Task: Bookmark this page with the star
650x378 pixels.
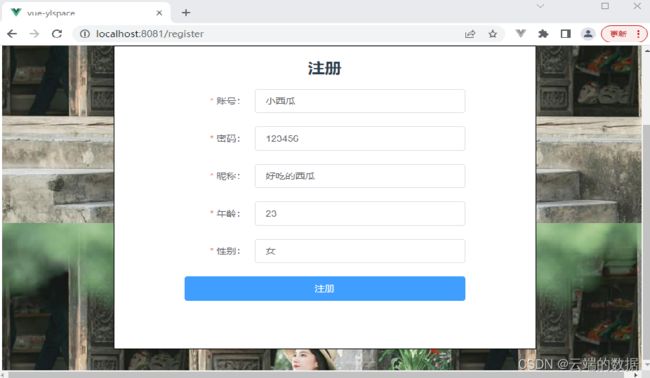Action: click(492, 34)
